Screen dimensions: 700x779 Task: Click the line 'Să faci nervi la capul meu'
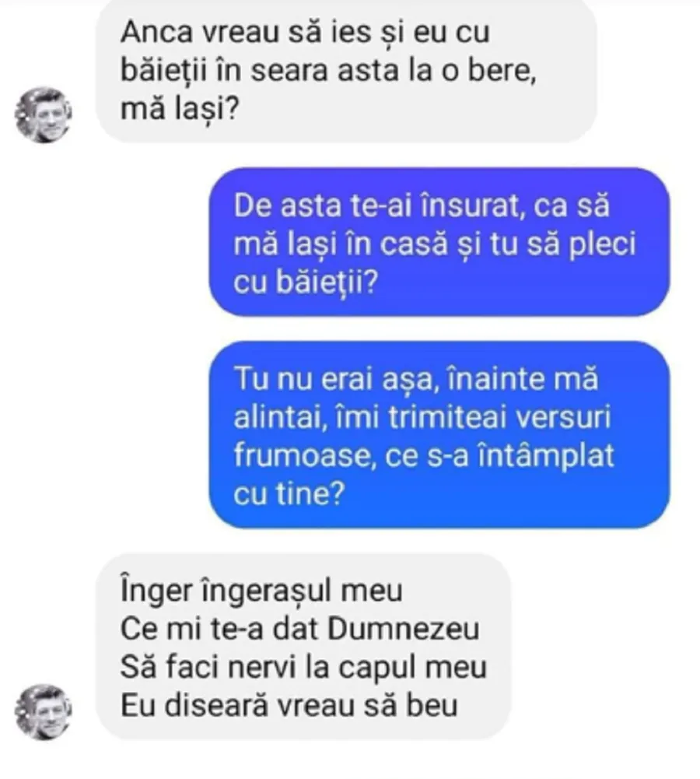(x=303, y=667)
